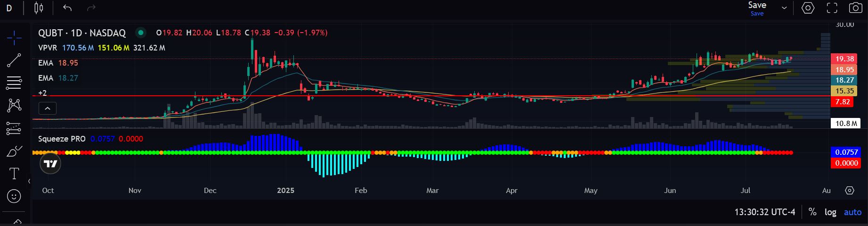The width and height of the screenshot is (868, 226).
Task: Change the D timeframe interval
Action: pos(9,8)
